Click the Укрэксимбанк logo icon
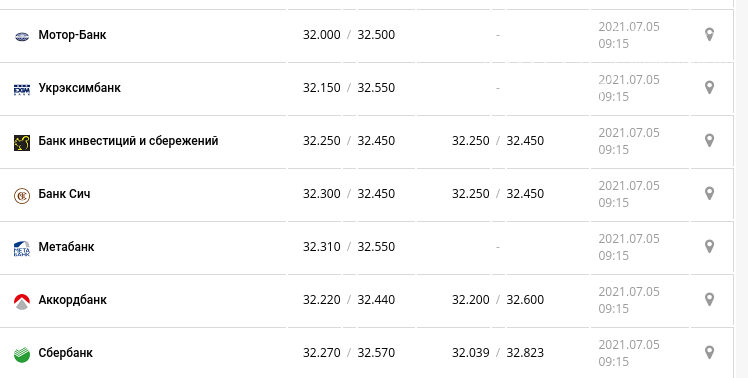 coord(22,89)
